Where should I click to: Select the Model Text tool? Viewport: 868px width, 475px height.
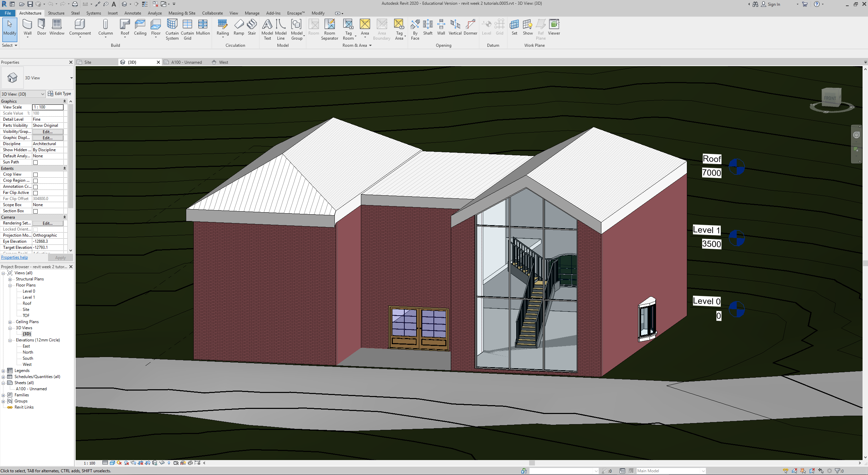point(267,29)
